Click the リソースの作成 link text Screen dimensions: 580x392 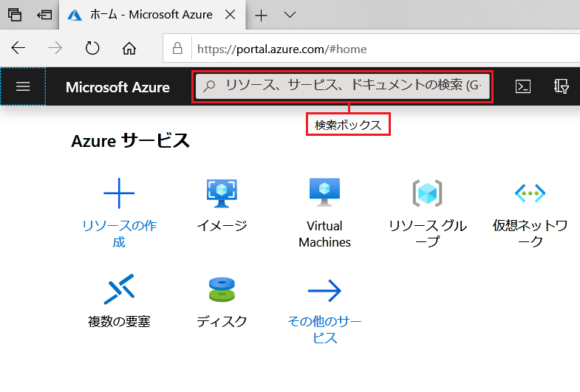119,233
